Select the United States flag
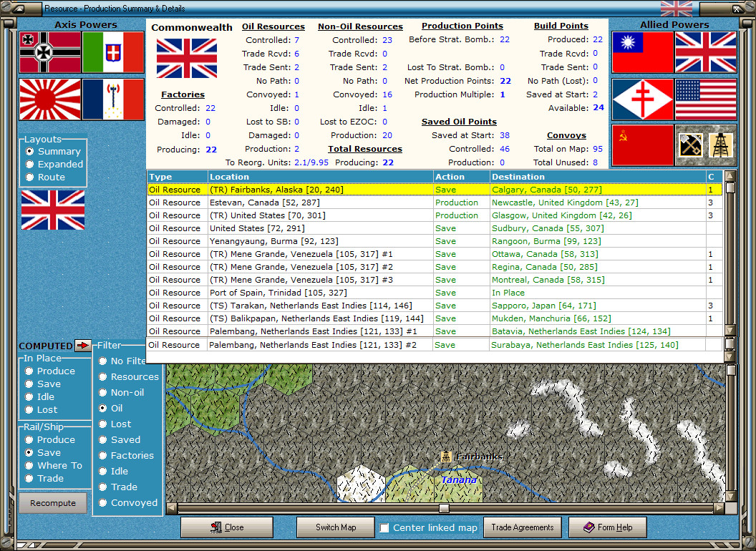This screenshot has width=756, height=551. pos(706,99)
